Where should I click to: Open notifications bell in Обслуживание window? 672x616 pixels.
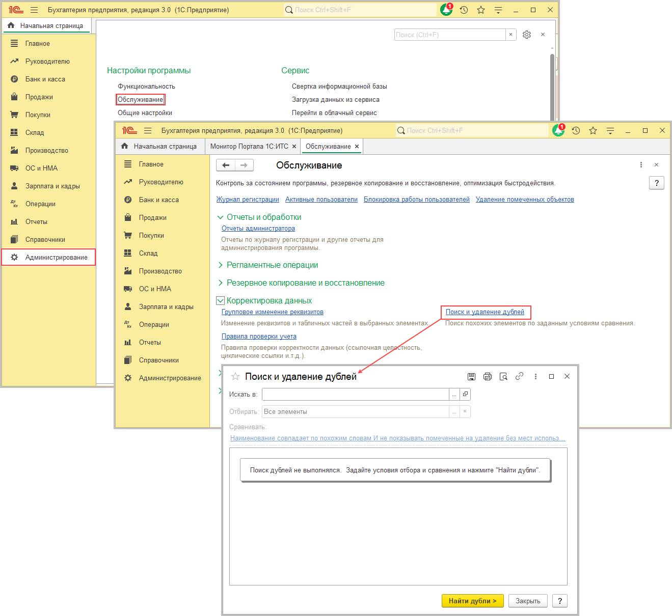coord(558,130)
